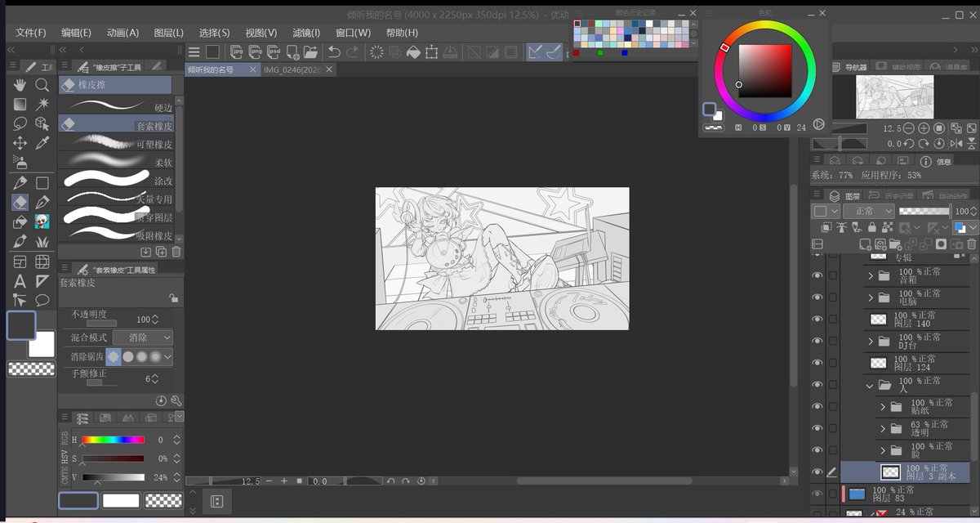Image resolution: width=980 pixels, height=523 pixels.
Task: Hide the 音箱 folder layer
Action: [817, 276]
